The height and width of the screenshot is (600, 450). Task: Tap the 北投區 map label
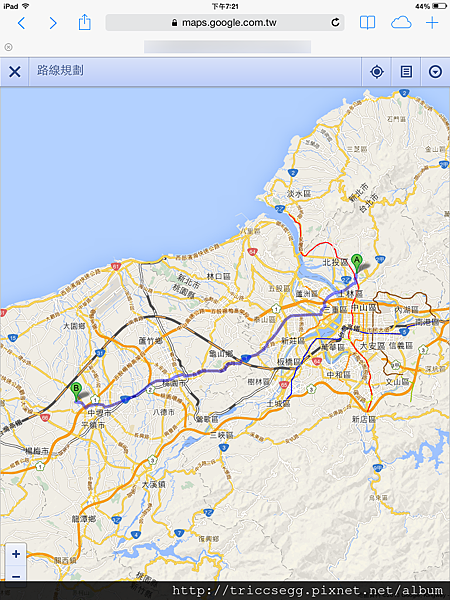[335, 262]
